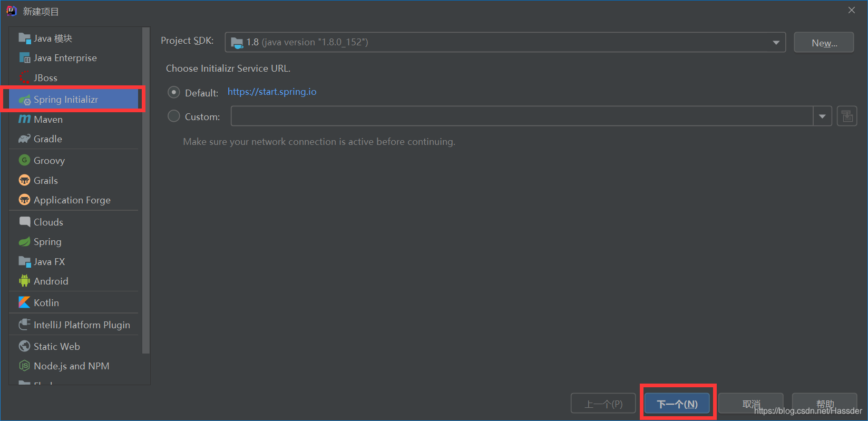Viewport: 868px width, 421px height.
Task: Click the IntelliJ Platform Plugin icon
Action: click(x=24, y=325)
